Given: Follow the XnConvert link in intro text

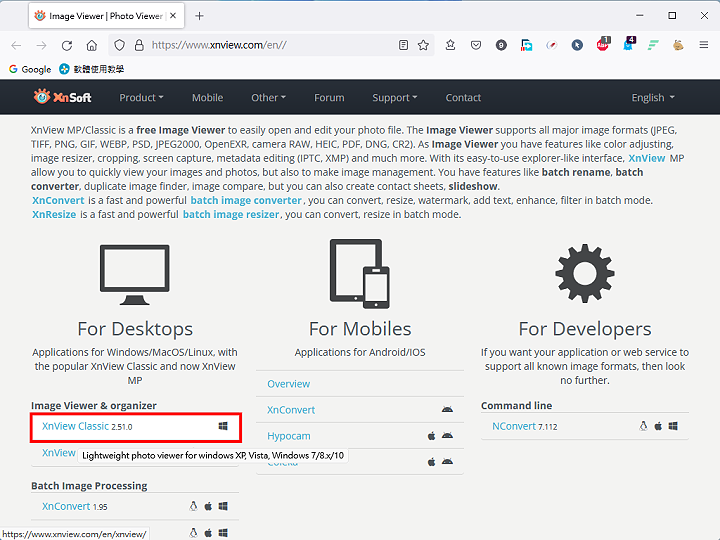Looking at the screenshot, I should coord(58,200).
